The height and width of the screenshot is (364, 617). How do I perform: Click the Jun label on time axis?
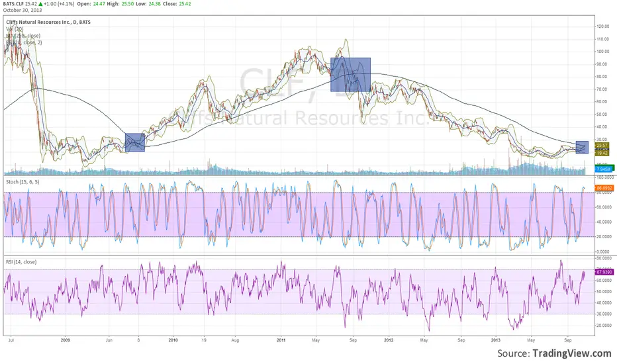click(109, 340)
